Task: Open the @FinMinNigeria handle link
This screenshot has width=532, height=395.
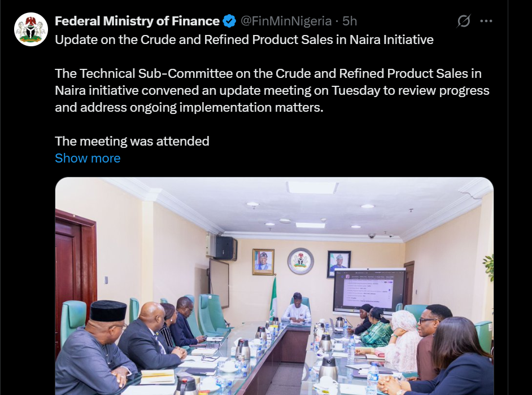Action: tap(286, 21)
